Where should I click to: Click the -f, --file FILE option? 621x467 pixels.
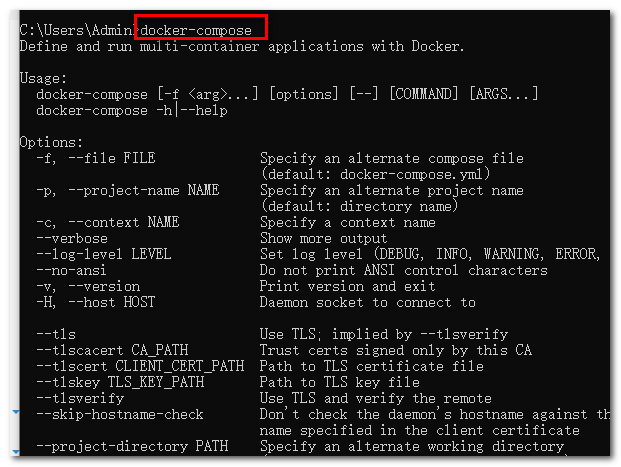tap(95, 158)
